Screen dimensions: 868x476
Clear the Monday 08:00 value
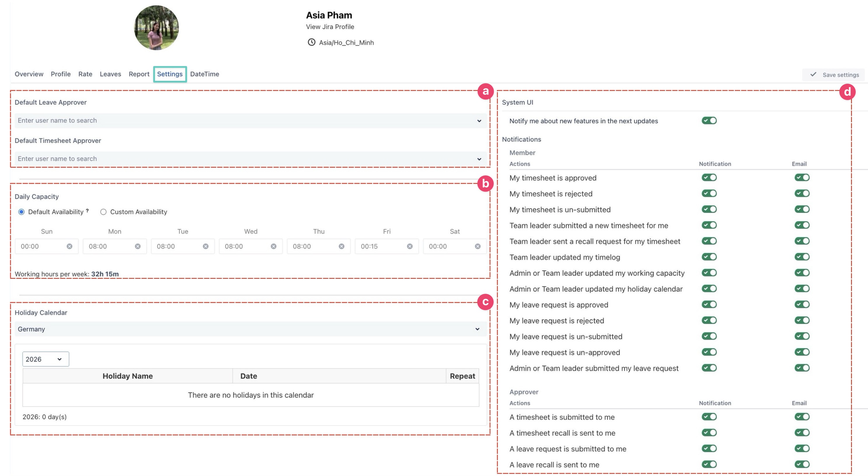(x=138, y=246)
